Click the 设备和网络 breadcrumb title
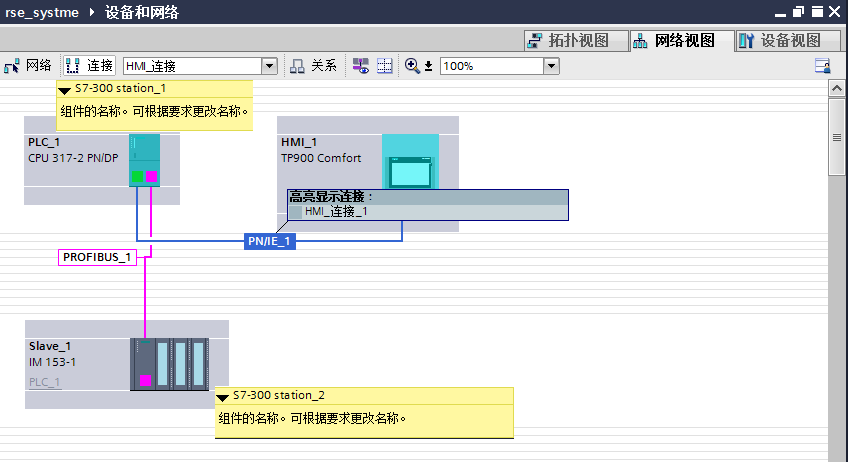Image resolution: width=848 pixels, height=462 pixels. tap(142, 12)
